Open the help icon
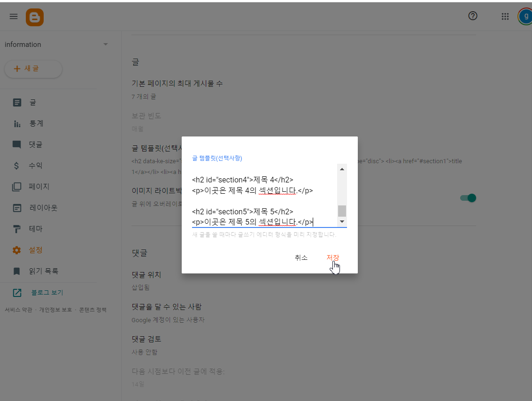Viewport: 532px width, 401px height. [x=473, y=16]
